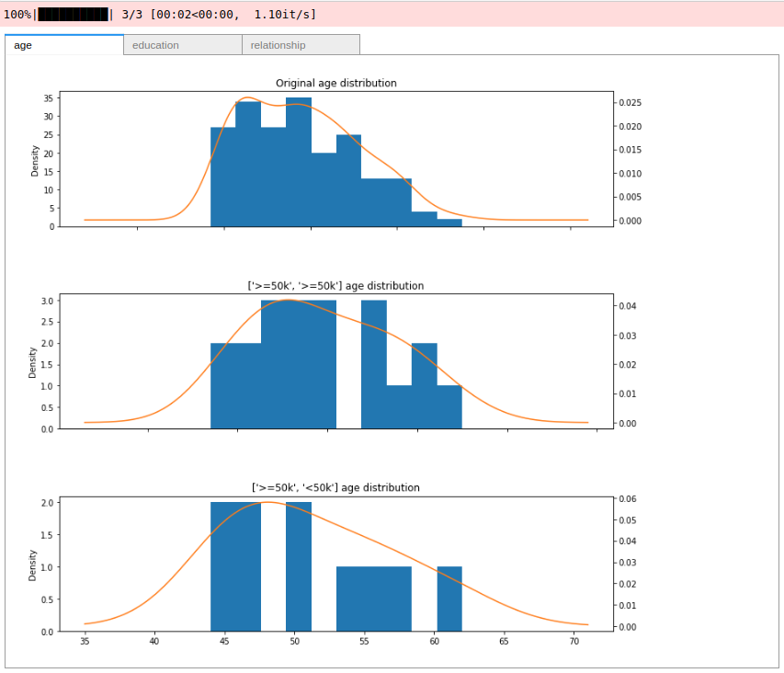The image size is (784, 673).
Task: Click the rightmost bar in the middle histogram
Action: [x=449, y=407]
